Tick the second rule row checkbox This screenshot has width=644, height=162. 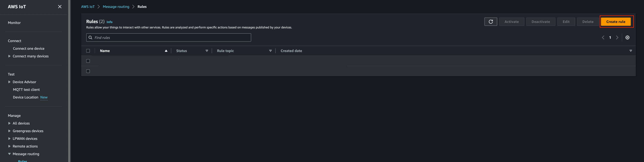coord(88,71)
